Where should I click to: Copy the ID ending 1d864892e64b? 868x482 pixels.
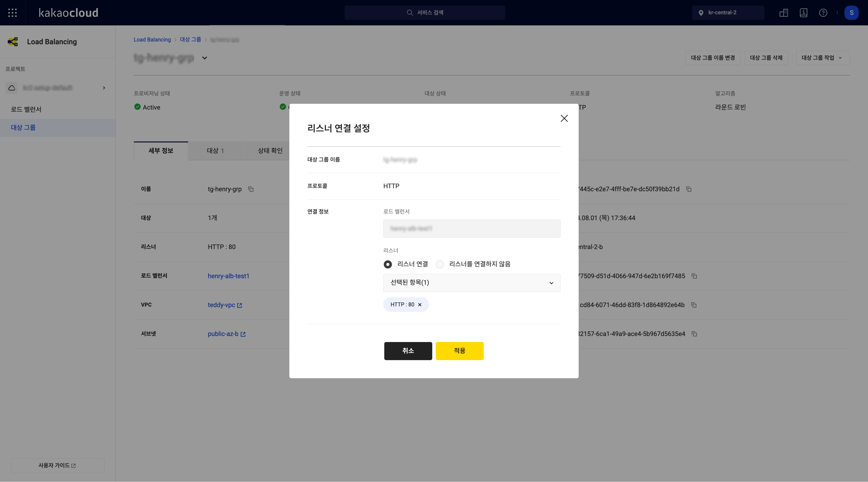pyautogui.click(x=694, y=305)
